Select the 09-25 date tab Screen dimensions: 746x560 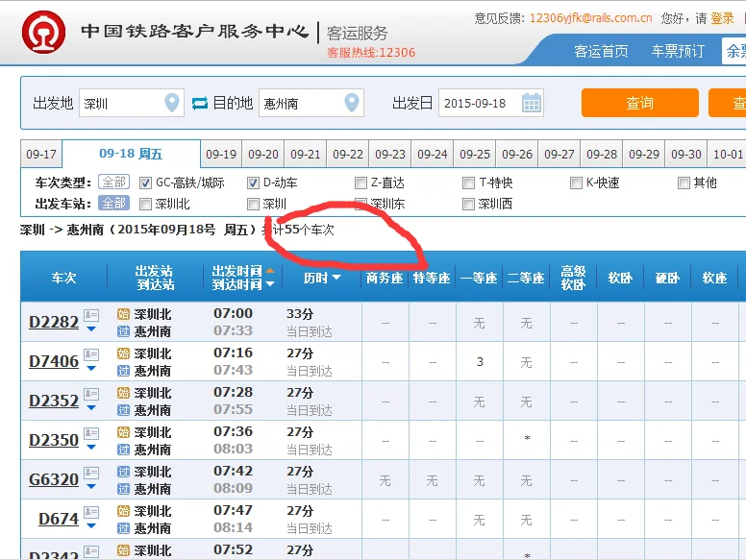tap(475, 154)
